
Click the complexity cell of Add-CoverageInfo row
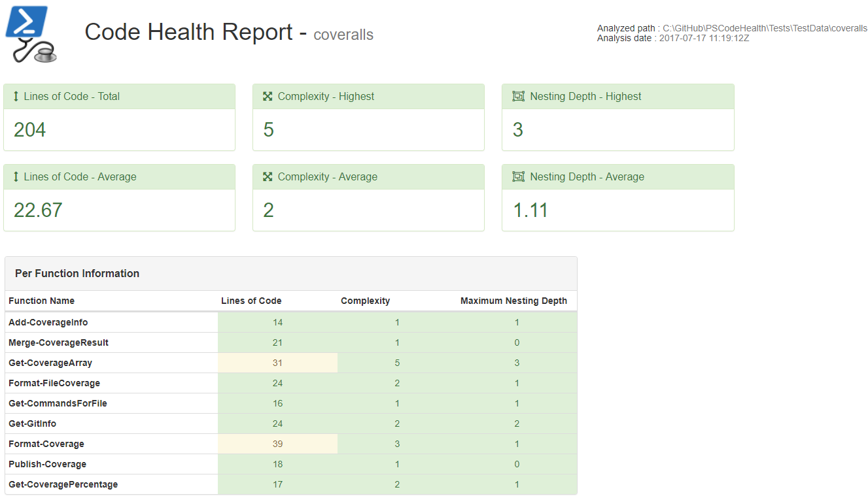pos(397,322)
